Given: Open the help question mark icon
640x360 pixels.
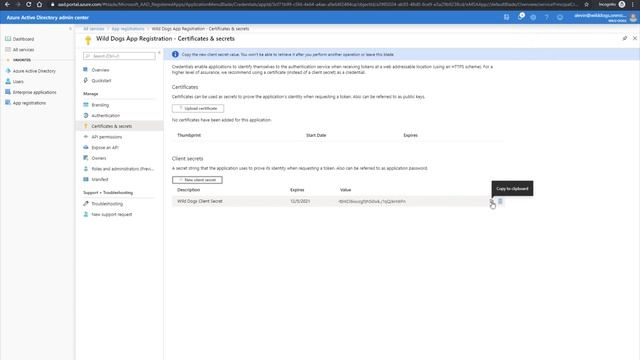Looking at the screenshot, I should point(547,18).
